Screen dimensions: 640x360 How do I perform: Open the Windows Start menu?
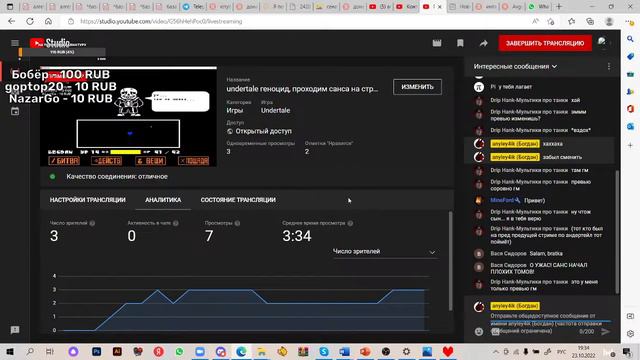[x=10, y=351]
